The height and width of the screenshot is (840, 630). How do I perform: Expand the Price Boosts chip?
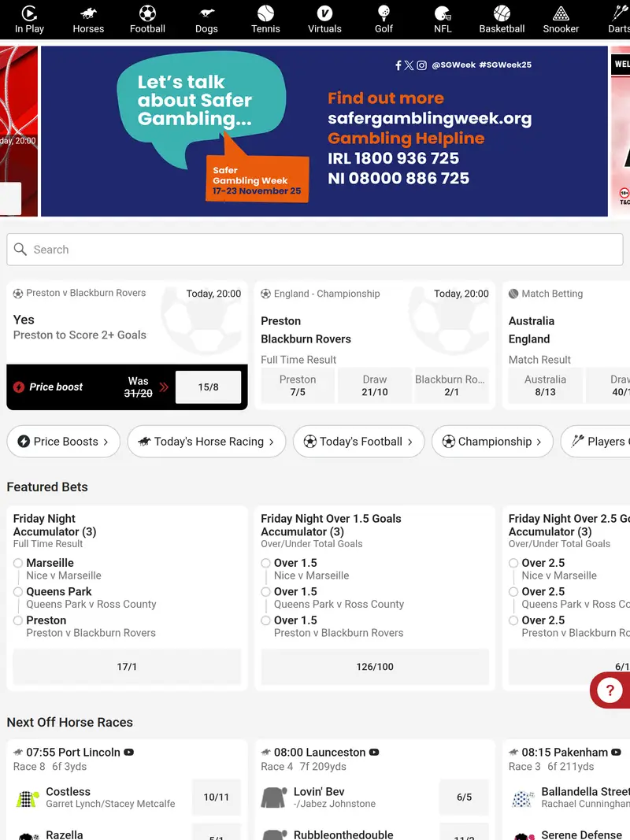coord(63,442)
